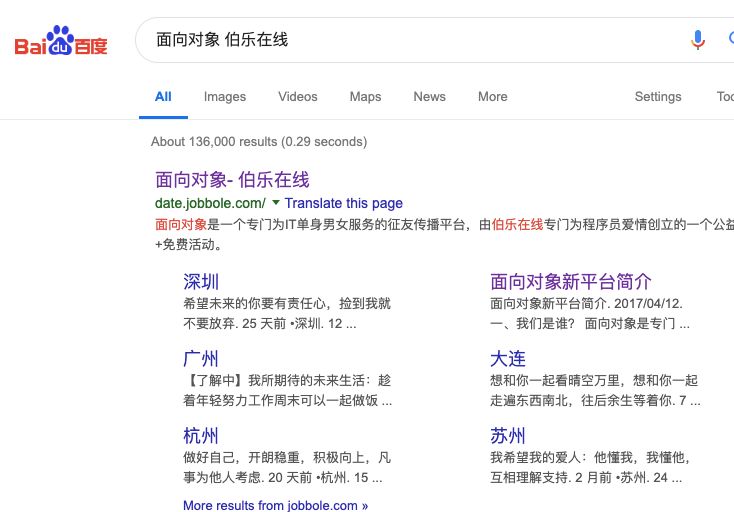Click the highlighted 伯乐在线 in the snippet
The image size is (734, 512).
(517, 225)
